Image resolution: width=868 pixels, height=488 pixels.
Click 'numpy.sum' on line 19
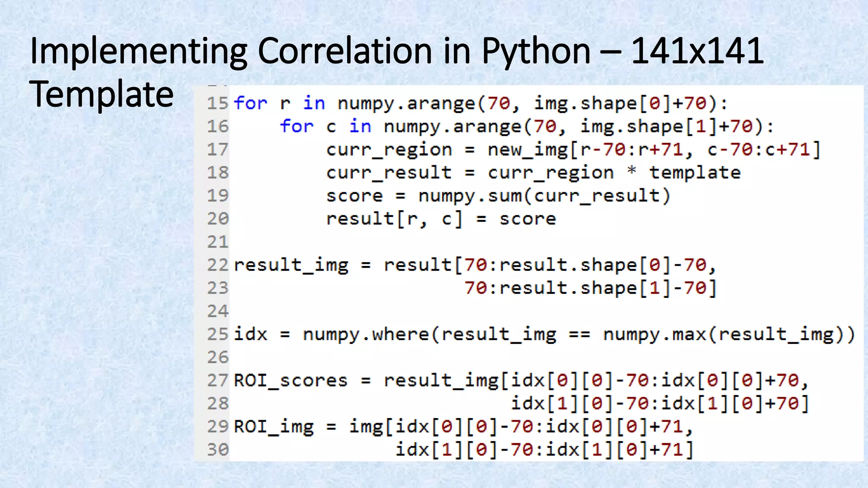[x=470, y=196]
